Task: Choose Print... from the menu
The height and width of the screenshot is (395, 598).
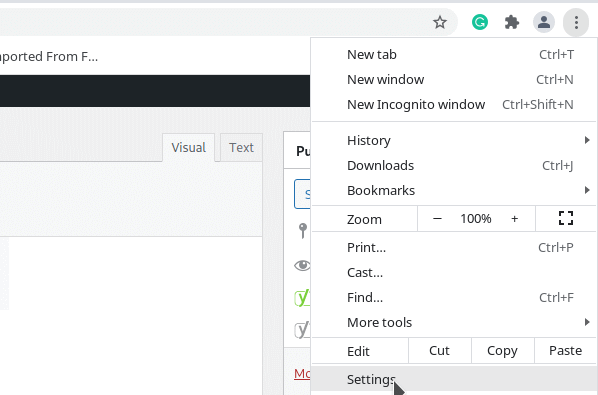Action: pyautogui.click(x=454, y=247)
